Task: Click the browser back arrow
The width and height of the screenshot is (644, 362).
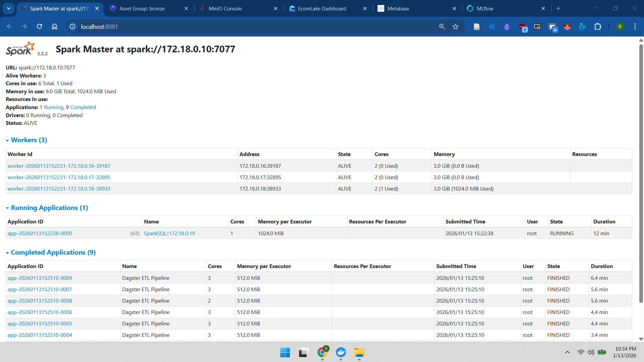Action: [x=9, y=27]
